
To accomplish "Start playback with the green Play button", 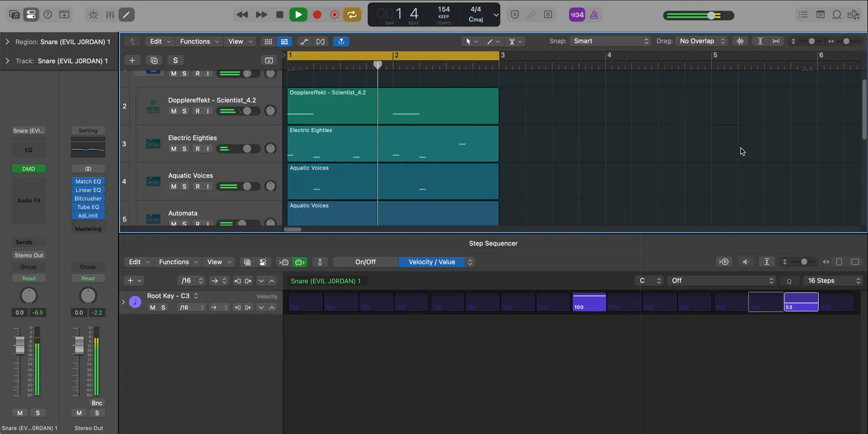I will coord(298,14).
